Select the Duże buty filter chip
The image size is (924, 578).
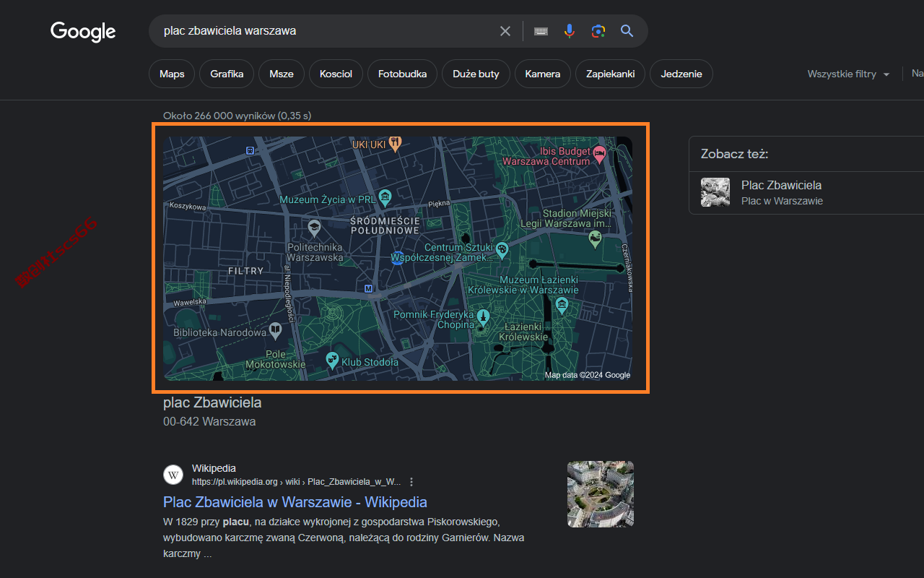tap(476, 74)
